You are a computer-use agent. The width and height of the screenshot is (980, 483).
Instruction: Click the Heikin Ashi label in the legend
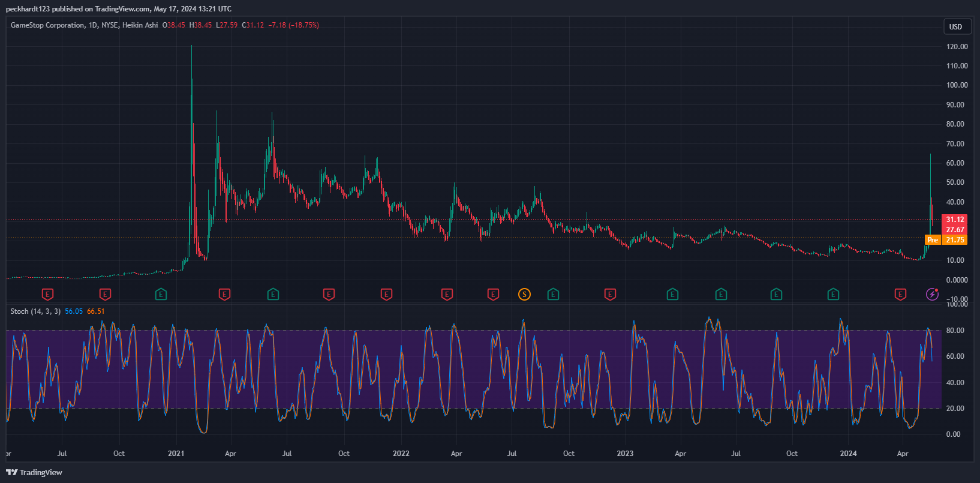tap(140, 25)
